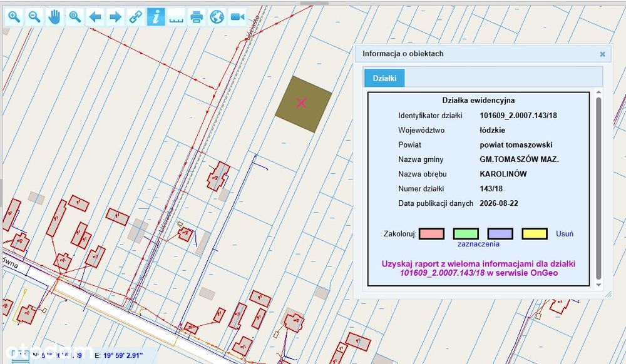Color the parcel with green swatch
626x364 pixels.
tap(466, 234)
